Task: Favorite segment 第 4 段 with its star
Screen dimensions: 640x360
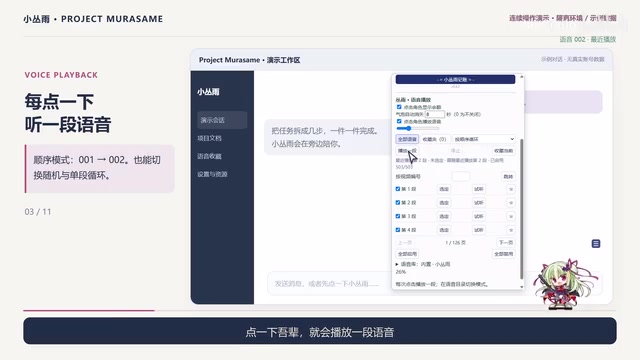Action: 511,230
